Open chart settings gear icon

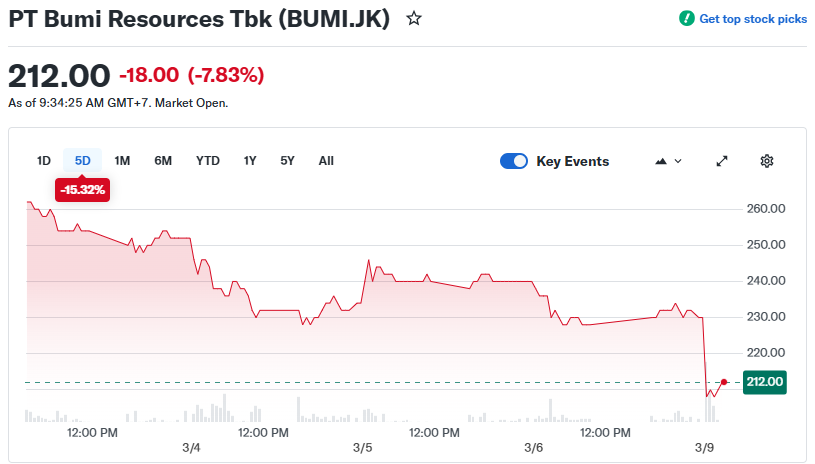767,161
